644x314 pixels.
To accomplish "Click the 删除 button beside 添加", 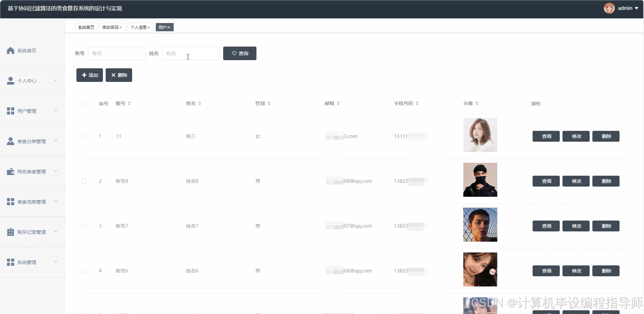I will tap(119, 75).
